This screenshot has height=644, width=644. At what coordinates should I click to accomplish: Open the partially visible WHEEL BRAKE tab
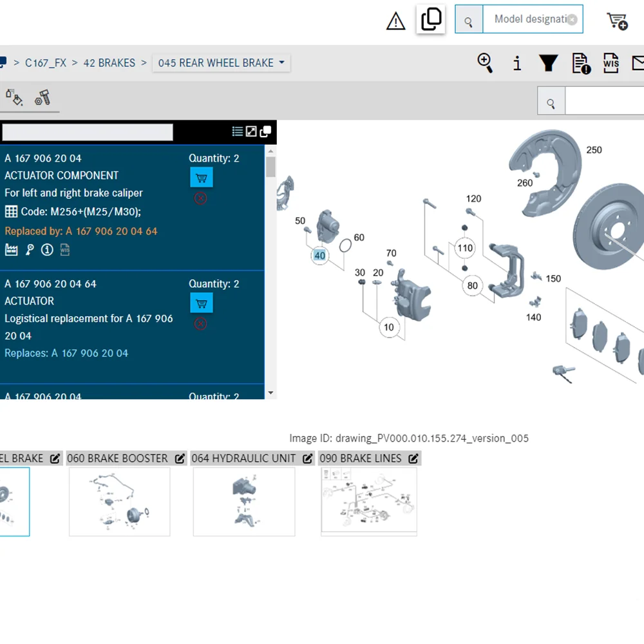[x=22, y=459]
